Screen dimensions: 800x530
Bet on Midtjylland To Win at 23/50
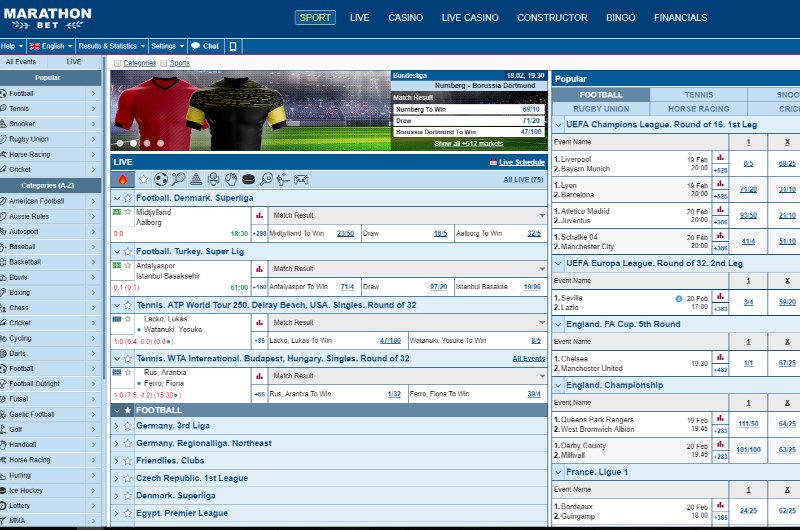pyautogui.click(x=345, y=234)
